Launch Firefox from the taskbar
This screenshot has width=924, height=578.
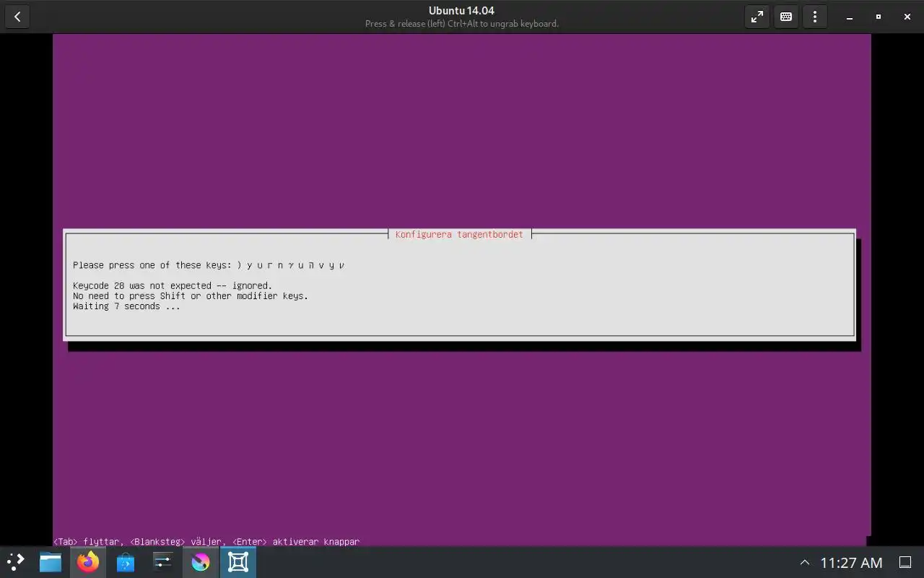coord(88,561)
